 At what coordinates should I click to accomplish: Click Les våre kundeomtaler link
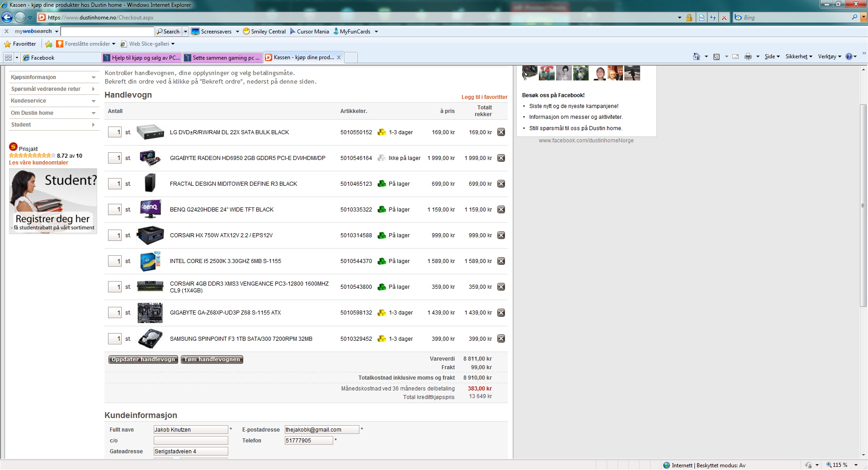pos(38,163)
